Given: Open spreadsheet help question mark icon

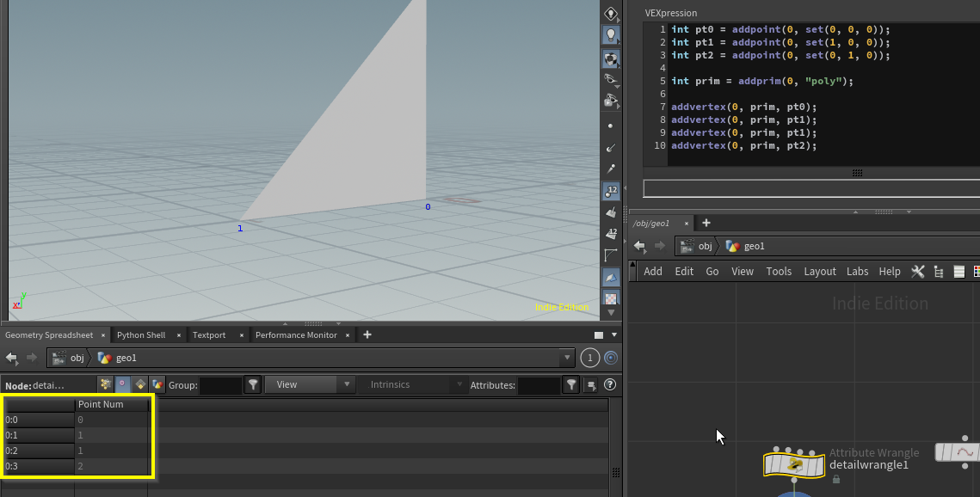Looking at the screenshot, I should tap(610, 384).
